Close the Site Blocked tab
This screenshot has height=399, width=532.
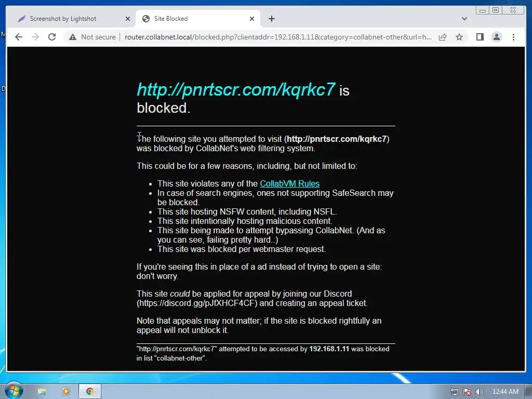tap(252, 19)
